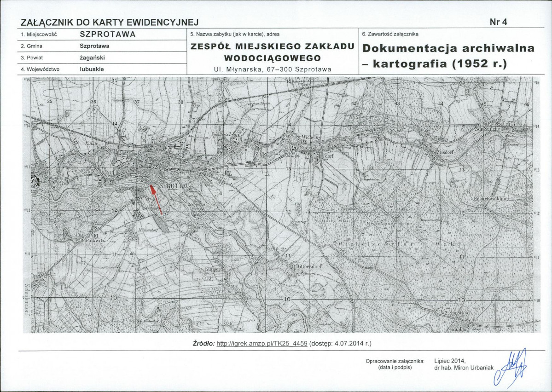Click the Źródło: source label
The image size is (552, 392).
(204, 343)
